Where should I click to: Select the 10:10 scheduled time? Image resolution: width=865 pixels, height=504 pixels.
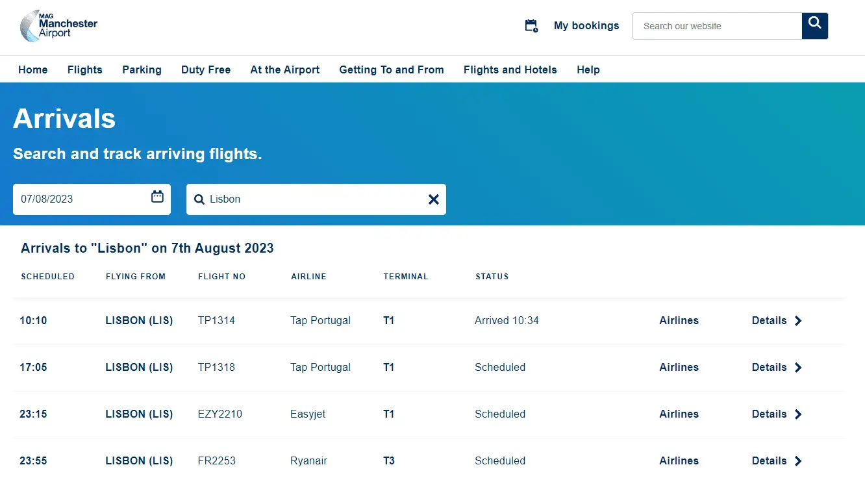pyautogui.click(x=33, y=321)
